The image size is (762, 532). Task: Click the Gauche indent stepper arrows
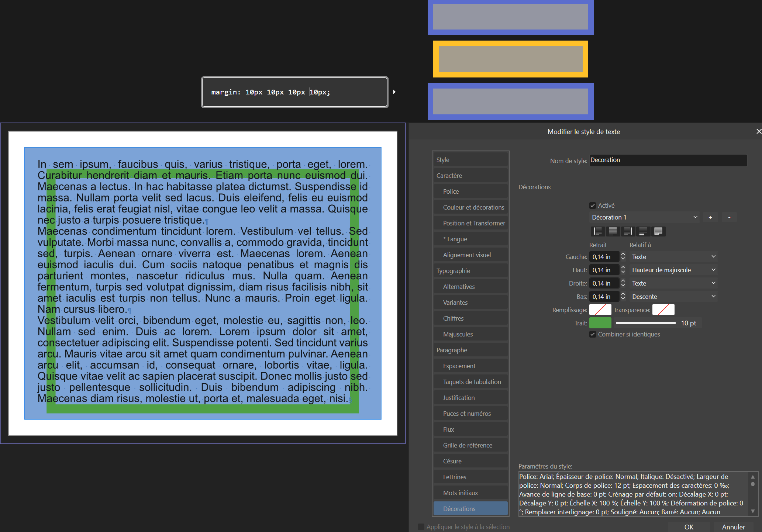coord(623,257)
